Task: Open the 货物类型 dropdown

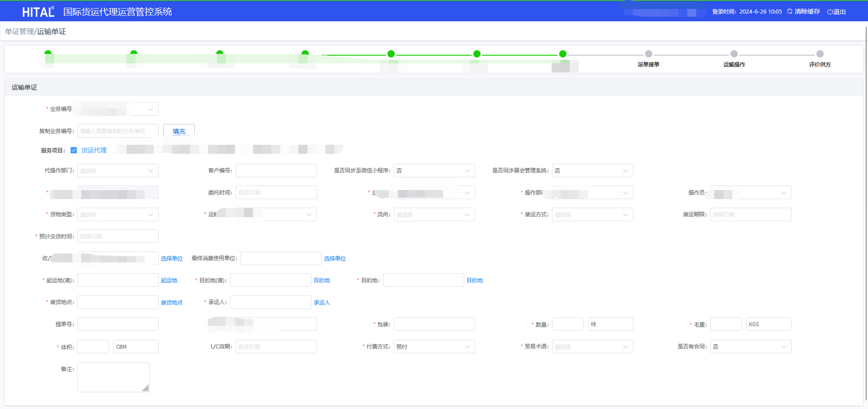Action: coord(118,214)
